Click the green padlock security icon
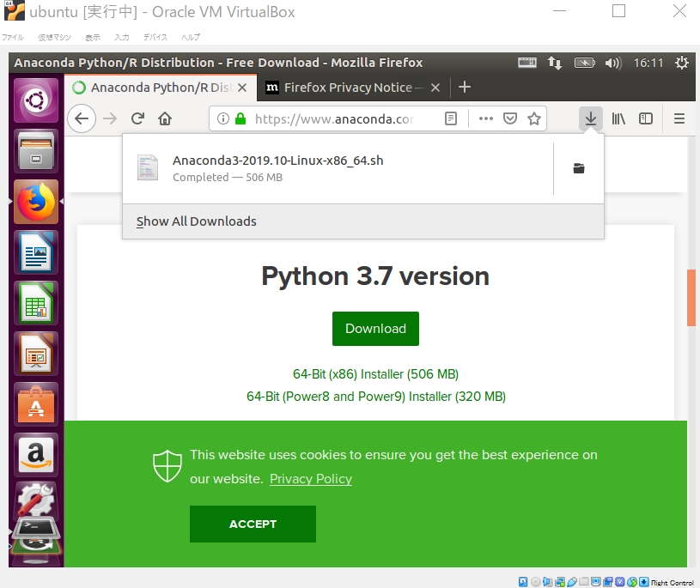 point(240,118)
